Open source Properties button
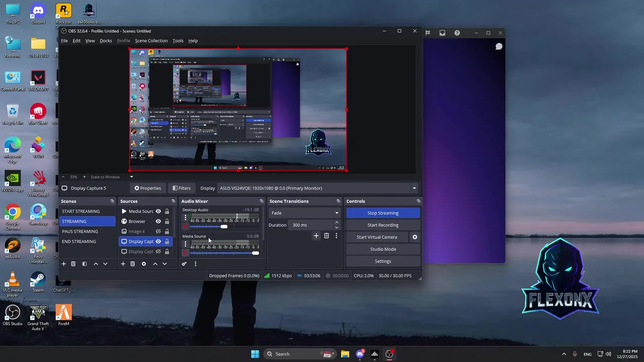The height and width of the screenshot is (362, 644). [147, 188]
